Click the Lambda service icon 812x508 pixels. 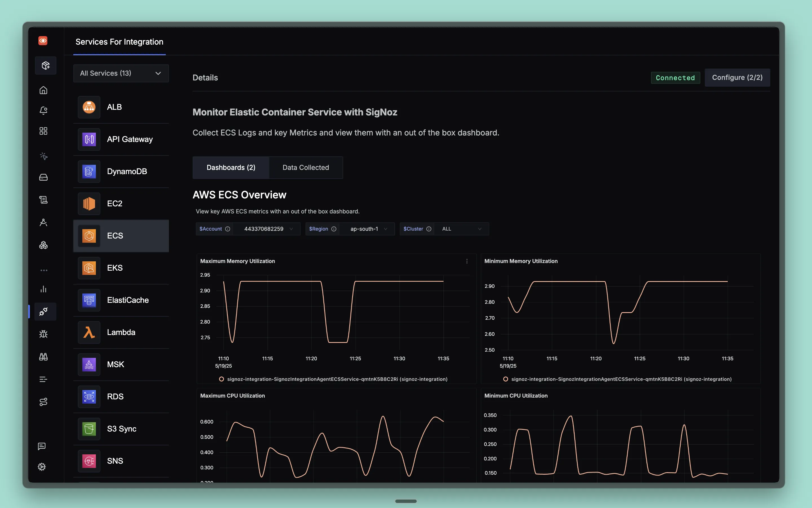tap(89, 333)
